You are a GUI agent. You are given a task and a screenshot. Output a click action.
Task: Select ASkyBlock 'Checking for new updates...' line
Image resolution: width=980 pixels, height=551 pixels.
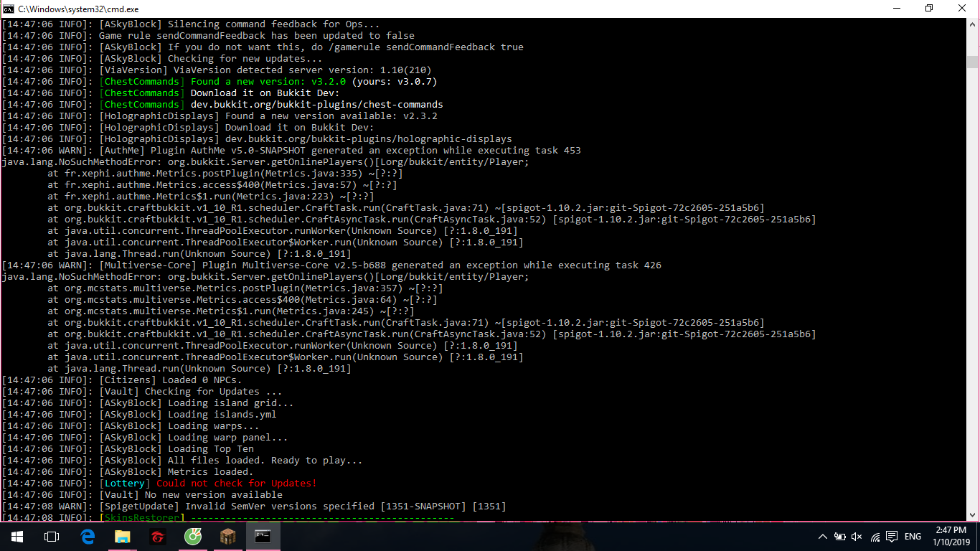[x=162, y=59]
